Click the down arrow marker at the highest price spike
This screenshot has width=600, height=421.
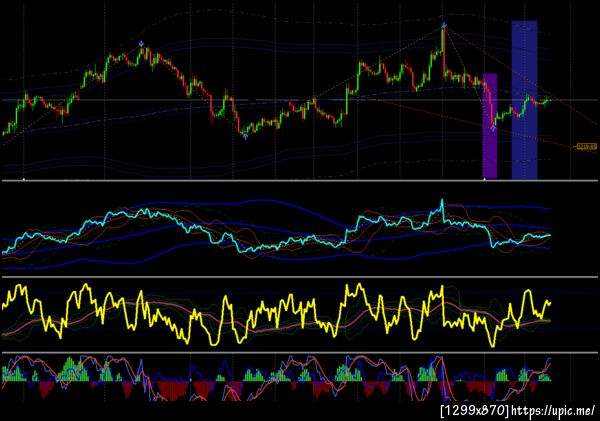(x=443, y=25)
